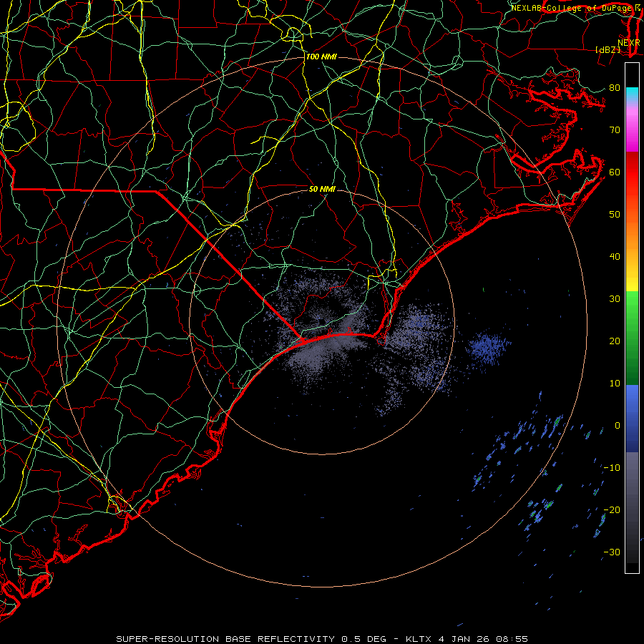Click the -10 value on the dBZ scale
Image resolution: width=644 pixels, height=644 pixels.
point(612,468)
